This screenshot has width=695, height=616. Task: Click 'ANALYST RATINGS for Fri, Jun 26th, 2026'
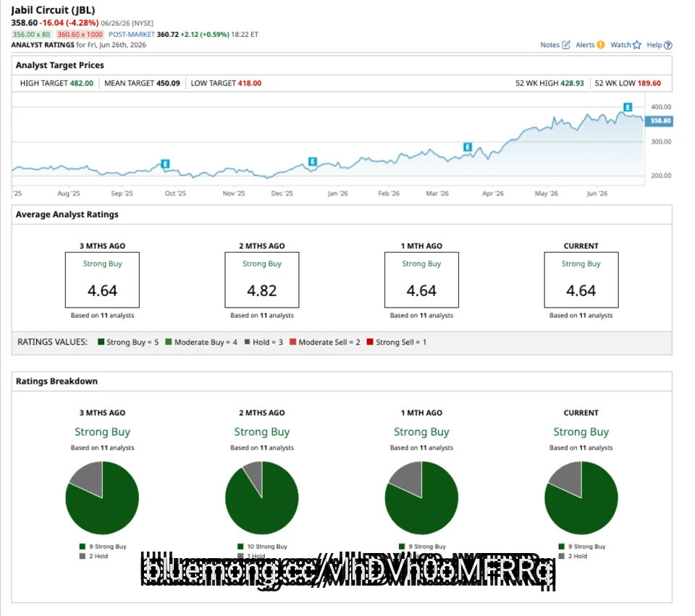pos(78,45)
